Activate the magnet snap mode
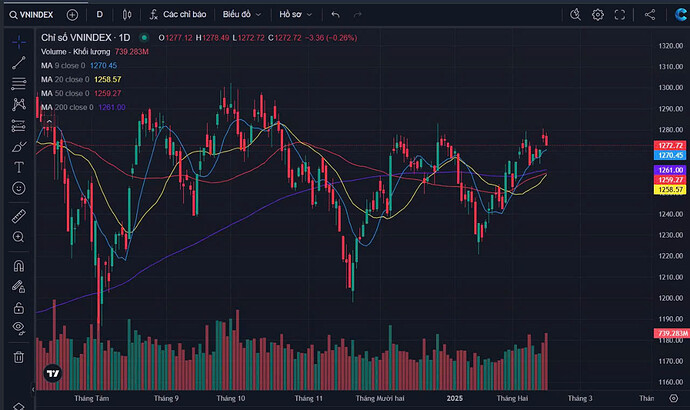The height and width of the screenshot is (410, 690). (x=19, y=265)
